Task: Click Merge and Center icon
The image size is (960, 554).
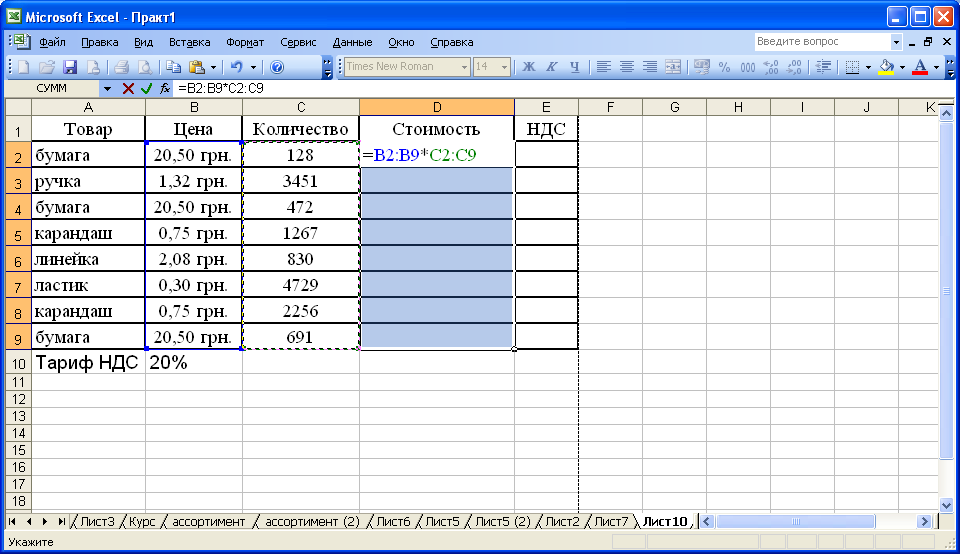Action: (x=673, y=67)
